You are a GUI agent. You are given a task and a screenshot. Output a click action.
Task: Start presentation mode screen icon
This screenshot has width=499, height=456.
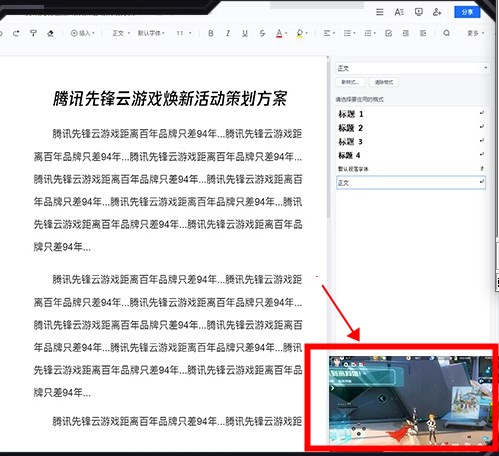point(419,12)
